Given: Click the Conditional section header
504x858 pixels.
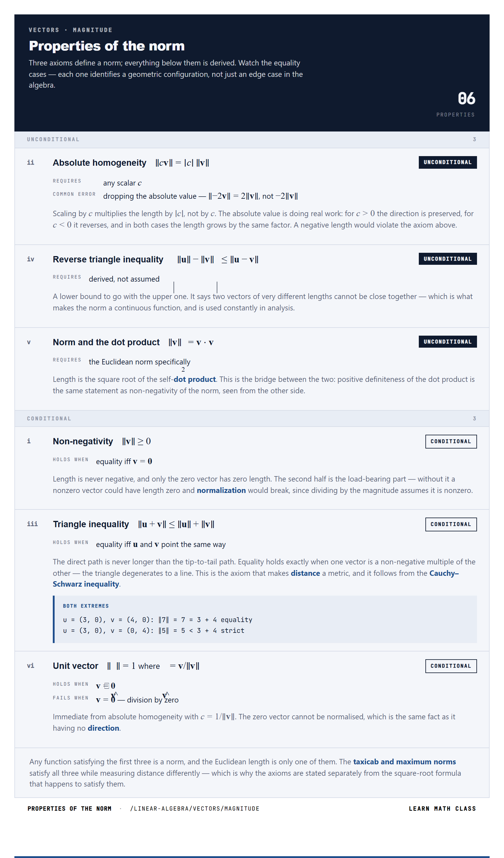Looking at the screenshot, I should 252,418.
